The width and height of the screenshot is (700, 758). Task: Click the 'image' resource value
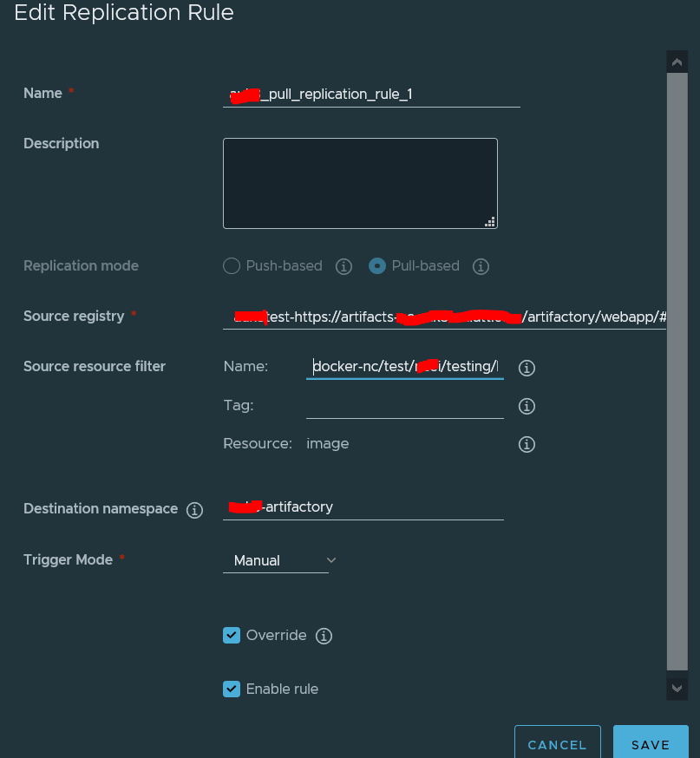[x=327, y=444]
